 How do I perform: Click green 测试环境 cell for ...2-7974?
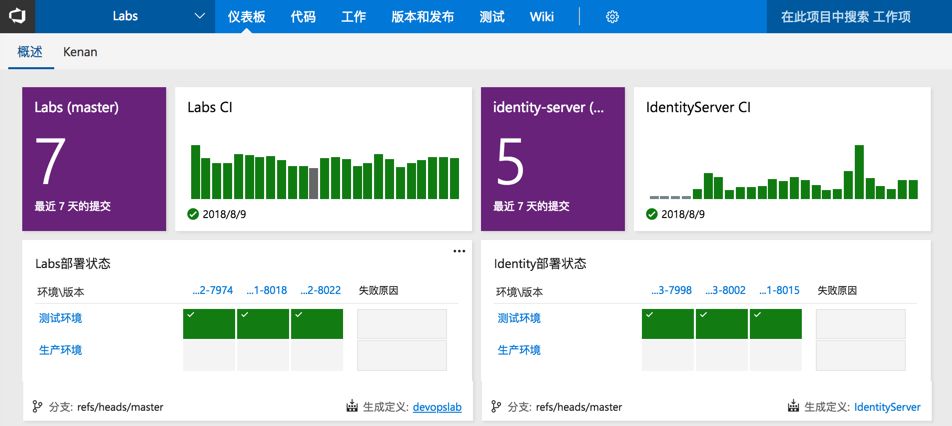209,324
